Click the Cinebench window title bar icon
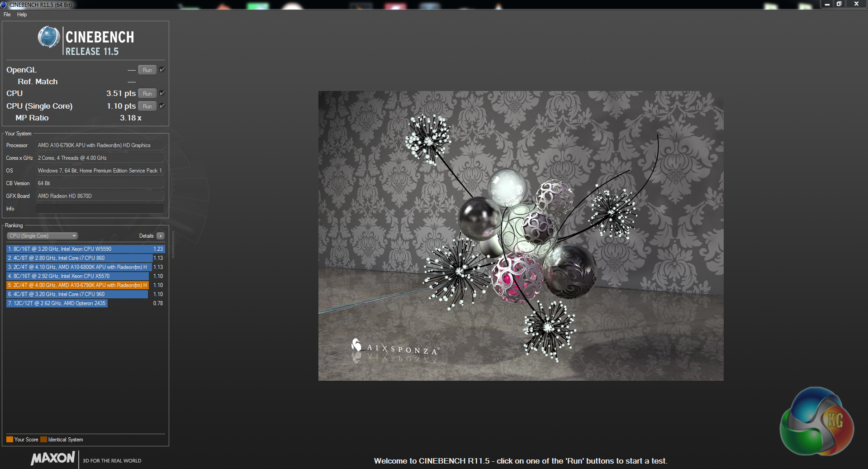Viewport: 868px width, 469px height. tap(4, 5)
